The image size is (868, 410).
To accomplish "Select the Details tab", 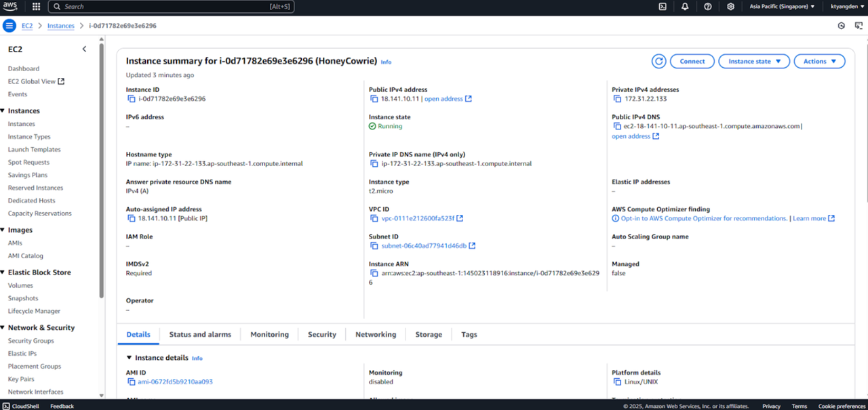I will (x=138, y=335).
